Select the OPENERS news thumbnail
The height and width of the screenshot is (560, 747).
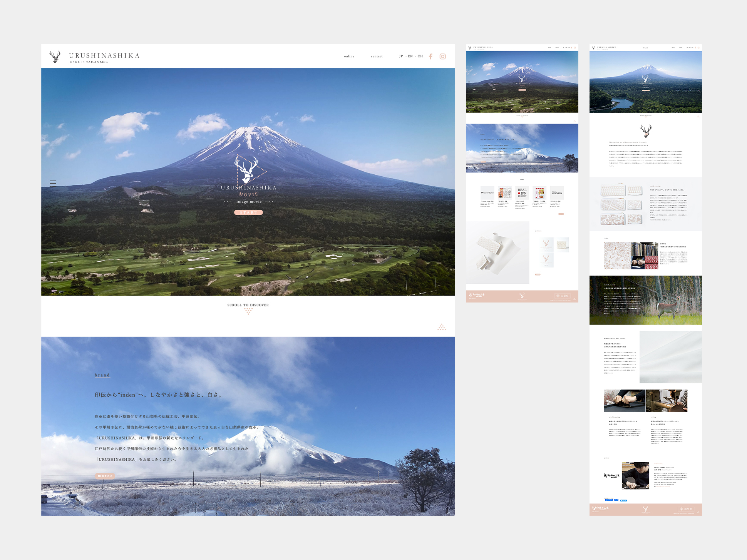[x=557, y=192]
